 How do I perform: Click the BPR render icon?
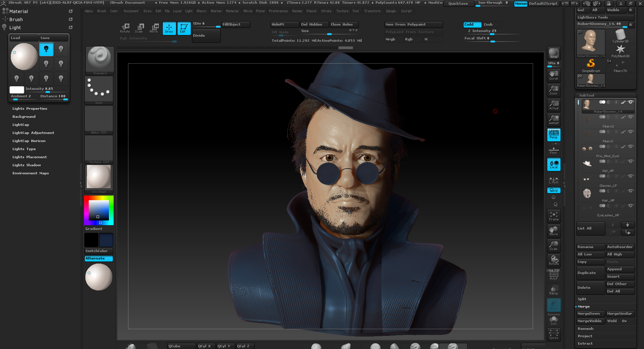click(554, 53)
